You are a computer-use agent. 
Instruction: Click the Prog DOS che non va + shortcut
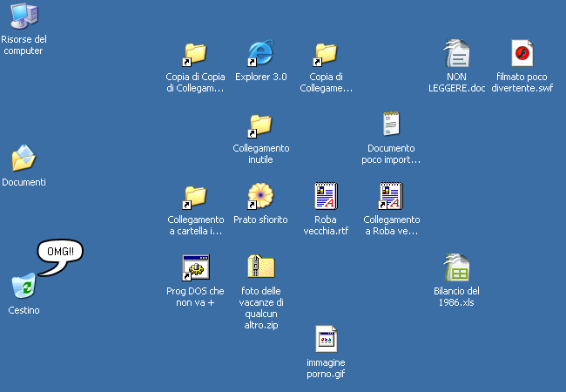(196, 267)
